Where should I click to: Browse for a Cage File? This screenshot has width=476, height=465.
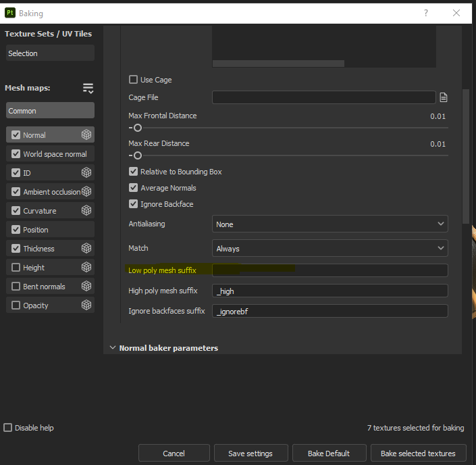[x=444, y=97]
